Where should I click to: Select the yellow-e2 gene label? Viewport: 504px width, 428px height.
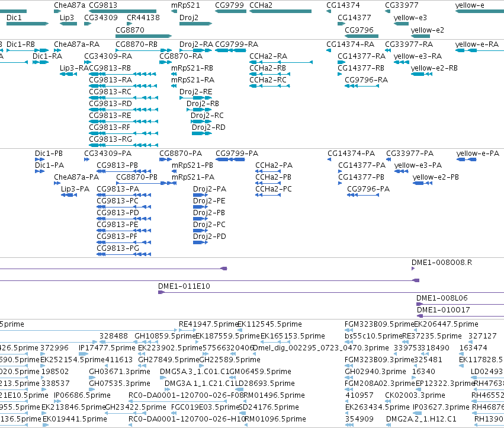point(427,30)
